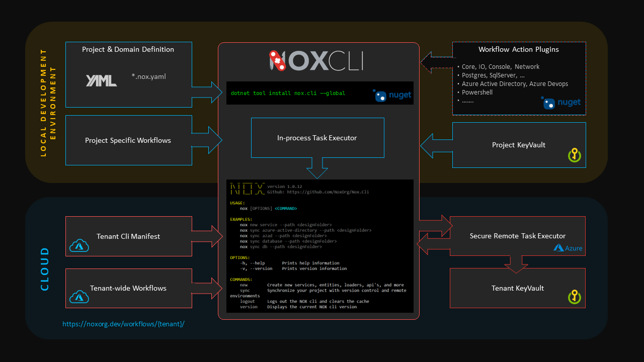The image size is (644, 362).
Task: Select the In-process Task Executor box
Action: point(317,138)
